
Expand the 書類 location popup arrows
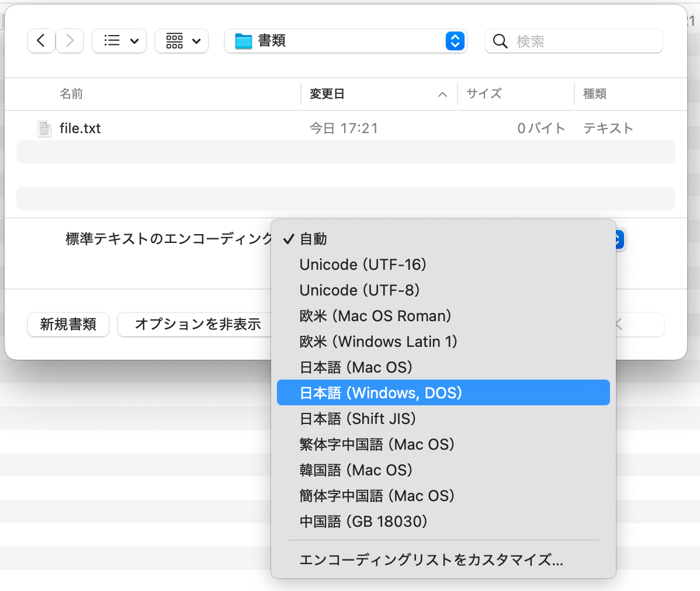point(455,41)
